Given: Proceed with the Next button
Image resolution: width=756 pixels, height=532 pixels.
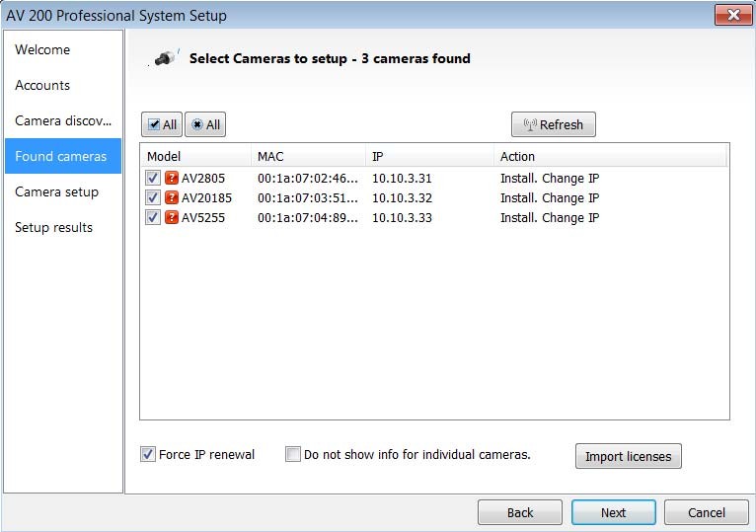Looking at the screenshot, I should coord(613,512).
